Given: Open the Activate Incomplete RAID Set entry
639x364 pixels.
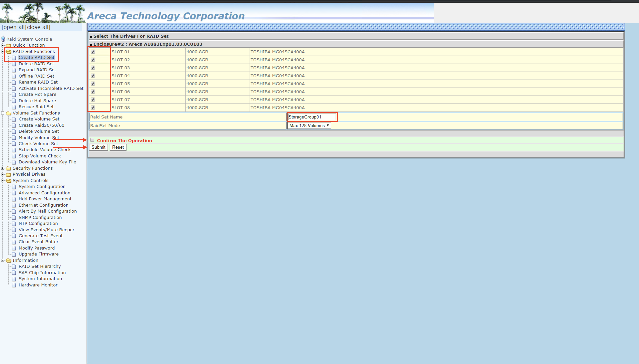Looking at the screenshot, I should pos(51,89).
